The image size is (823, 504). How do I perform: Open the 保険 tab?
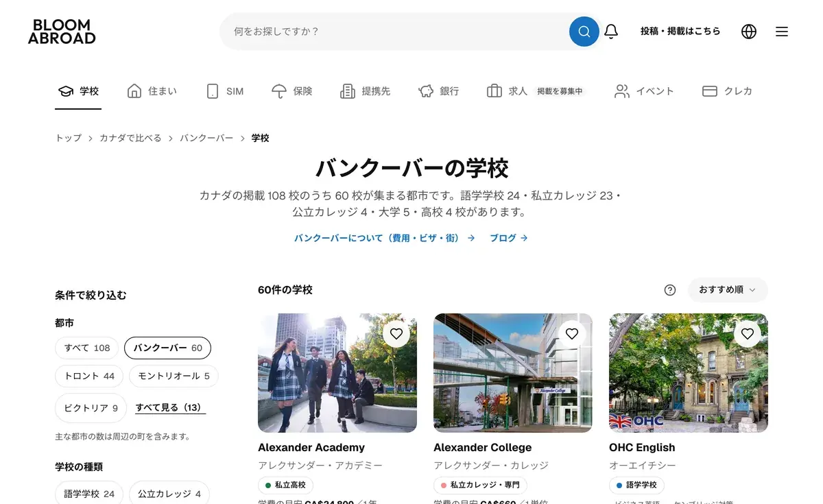(291, 91)
